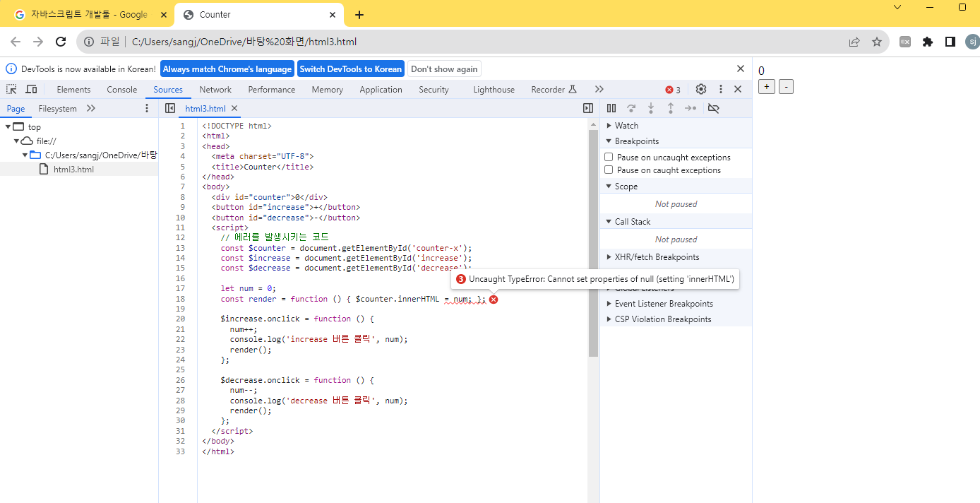Screen dimensions: 980x503
Task: Click line number 18 in gutter
Action: click(181, 299)
